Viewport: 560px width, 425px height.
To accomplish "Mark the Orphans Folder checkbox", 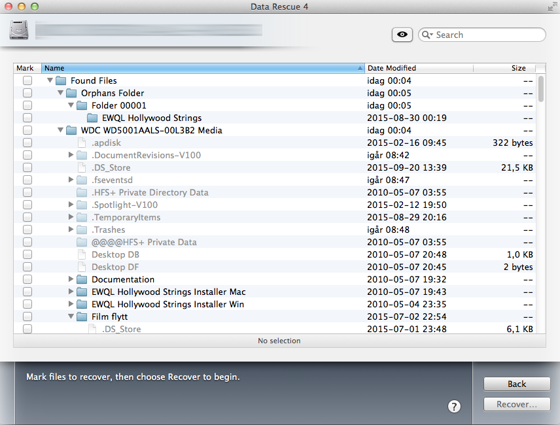I will 28,93.
